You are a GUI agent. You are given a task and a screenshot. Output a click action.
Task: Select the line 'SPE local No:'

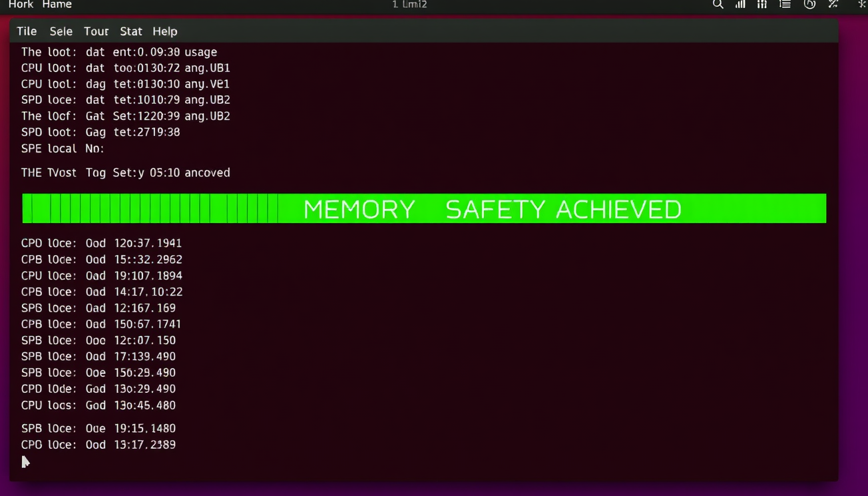point(63,148)
